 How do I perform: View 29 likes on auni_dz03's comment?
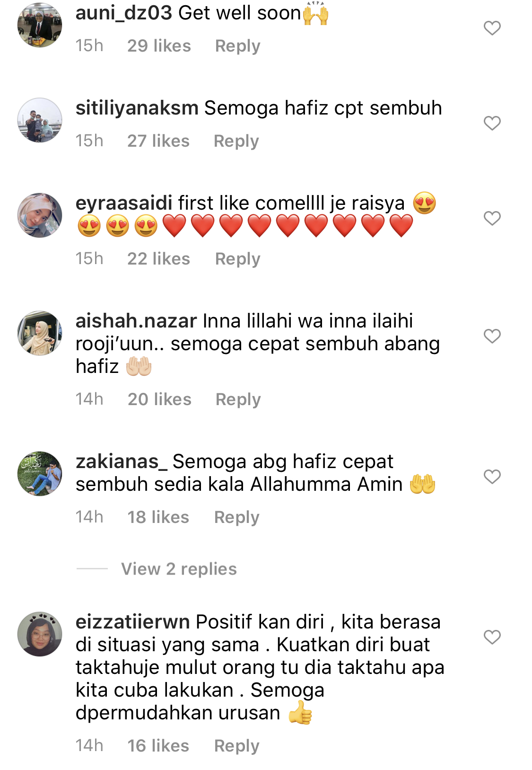pos(159,46)
